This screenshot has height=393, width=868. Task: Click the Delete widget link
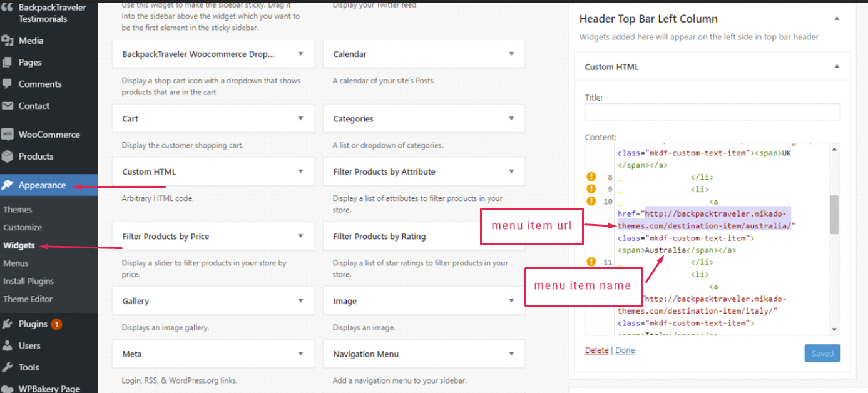596,350
